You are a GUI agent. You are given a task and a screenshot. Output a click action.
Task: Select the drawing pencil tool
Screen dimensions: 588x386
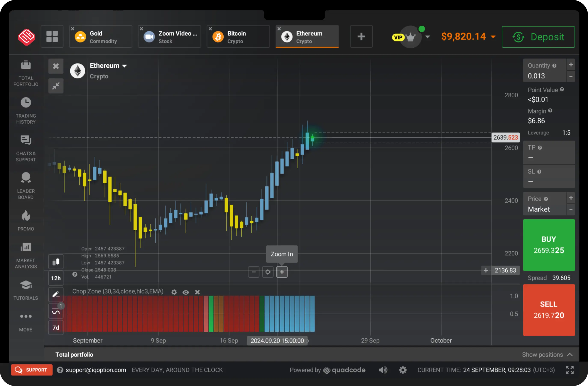pos(56,295)
